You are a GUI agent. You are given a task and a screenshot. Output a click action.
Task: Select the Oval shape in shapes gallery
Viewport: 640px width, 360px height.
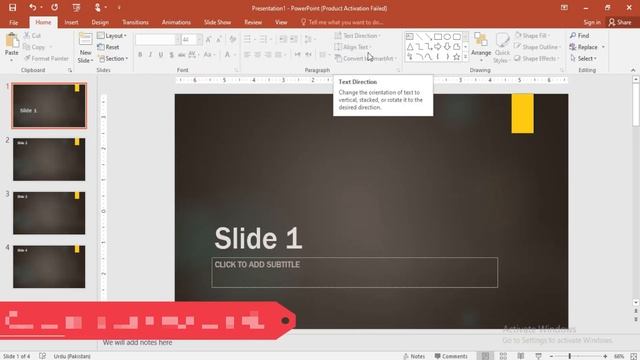(x=447, y=37)
